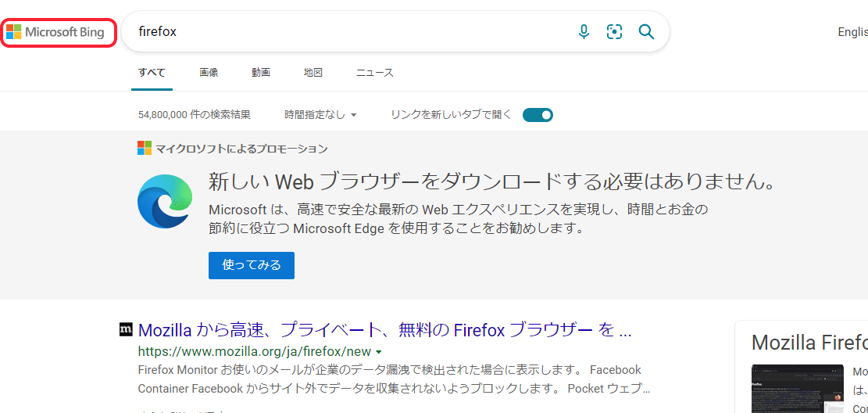This screenshot has width=868, height=413.
Task: Open the 動画 tab
Action: point(261,73)
